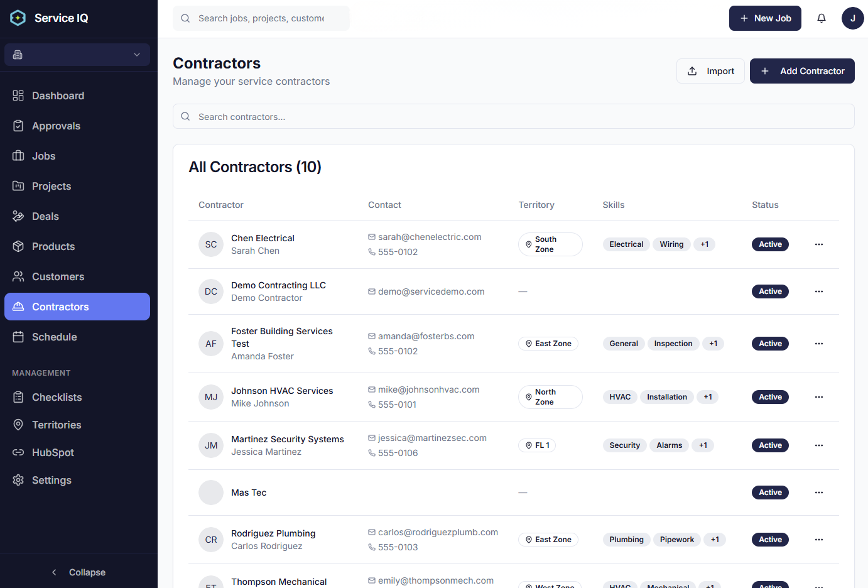Open actions menu for Rodriguez Plumbing
The image size is (868, 588).
click(819, 540)
